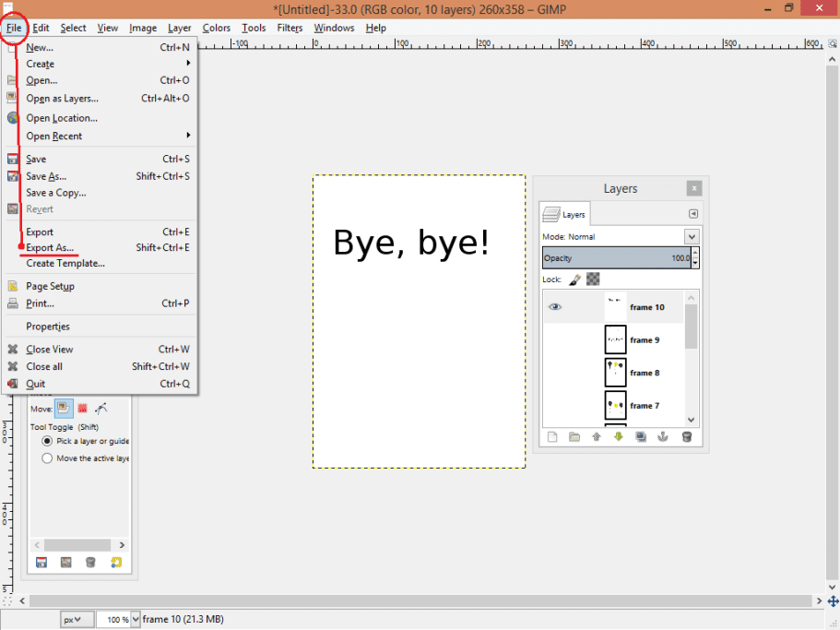
Task: Select the Selection mode icon for the Move tool
Action: click(x=82, y=407)
